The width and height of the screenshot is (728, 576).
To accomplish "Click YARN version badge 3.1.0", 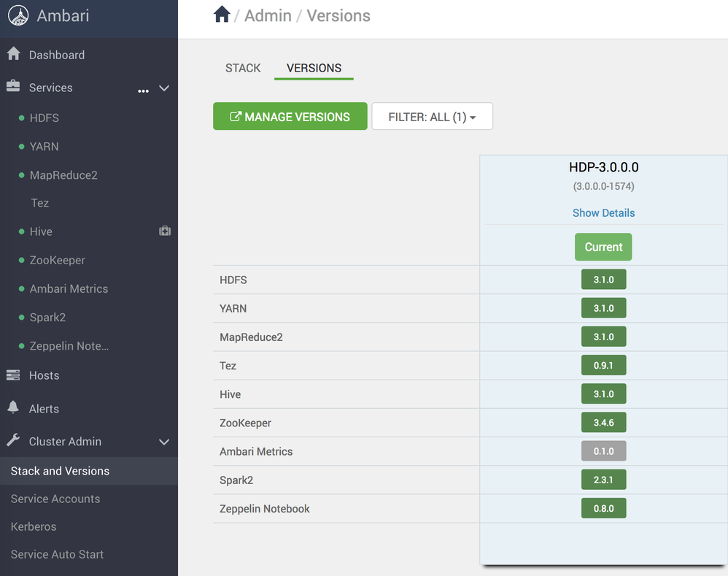I will 603,308.
